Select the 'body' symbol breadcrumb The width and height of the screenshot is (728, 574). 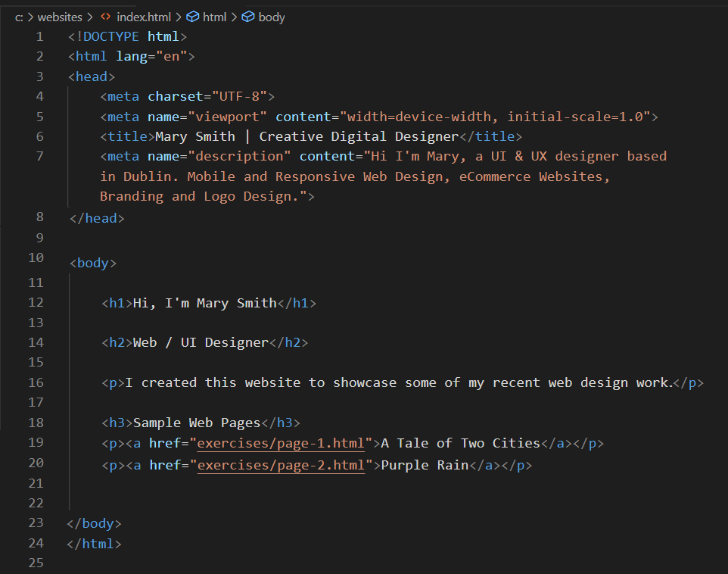click(x=272, y=17)
